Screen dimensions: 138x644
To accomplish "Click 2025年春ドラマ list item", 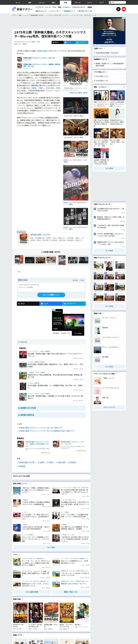I will click(102, 76).
